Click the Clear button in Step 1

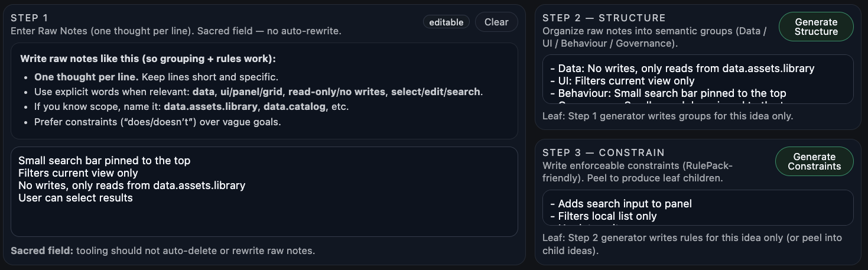point(496,22)
